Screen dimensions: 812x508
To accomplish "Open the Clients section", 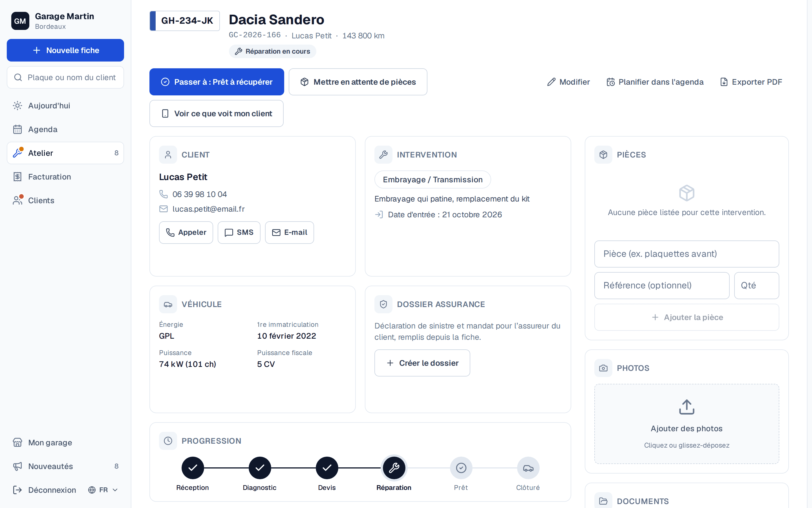I will [x=65, y=200].
